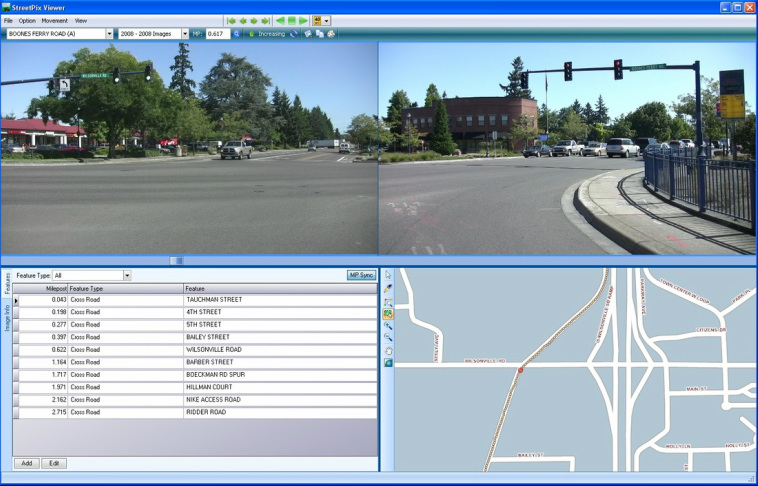Open the 2008 - 2008 Images dropdown
Screen dimensions: 758x486
(185, 34)
